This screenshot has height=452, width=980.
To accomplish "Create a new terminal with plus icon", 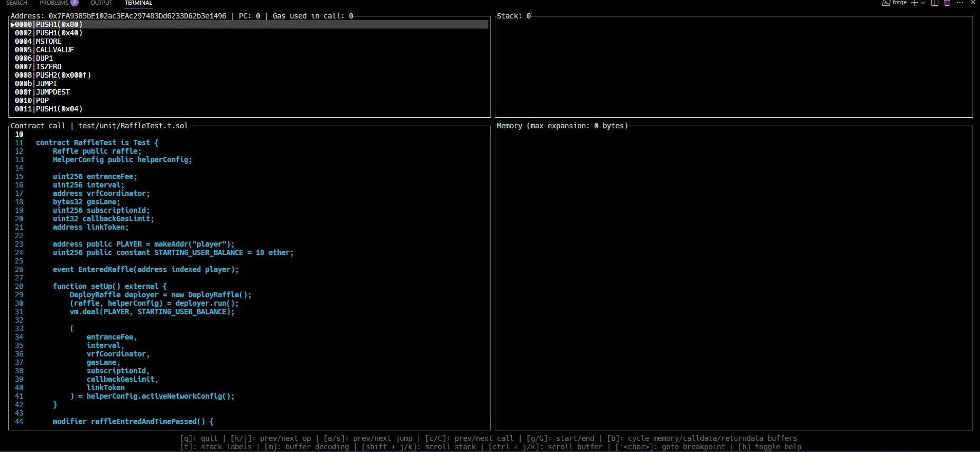I will click(x=914, y=3).
